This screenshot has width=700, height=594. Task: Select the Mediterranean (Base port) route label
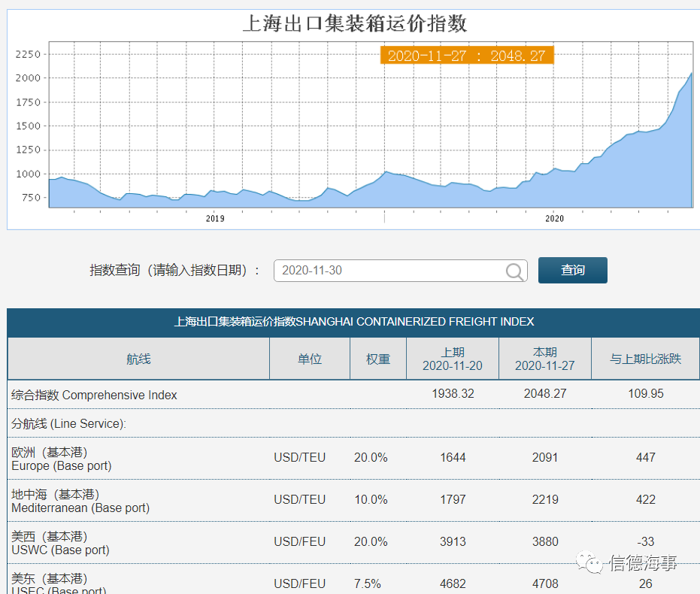tap(80, 502)
